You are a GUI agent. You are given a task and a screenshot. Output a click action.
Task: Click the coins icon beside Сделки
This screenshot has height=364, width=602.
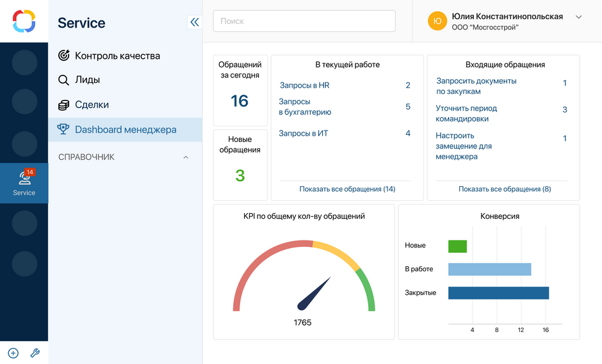tap(64, 105)
